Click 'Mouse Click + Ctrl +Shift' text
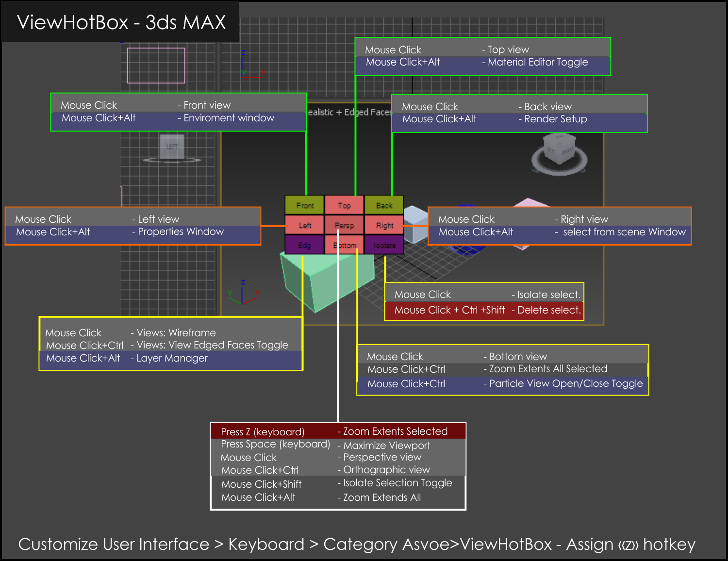 point(449,310)
